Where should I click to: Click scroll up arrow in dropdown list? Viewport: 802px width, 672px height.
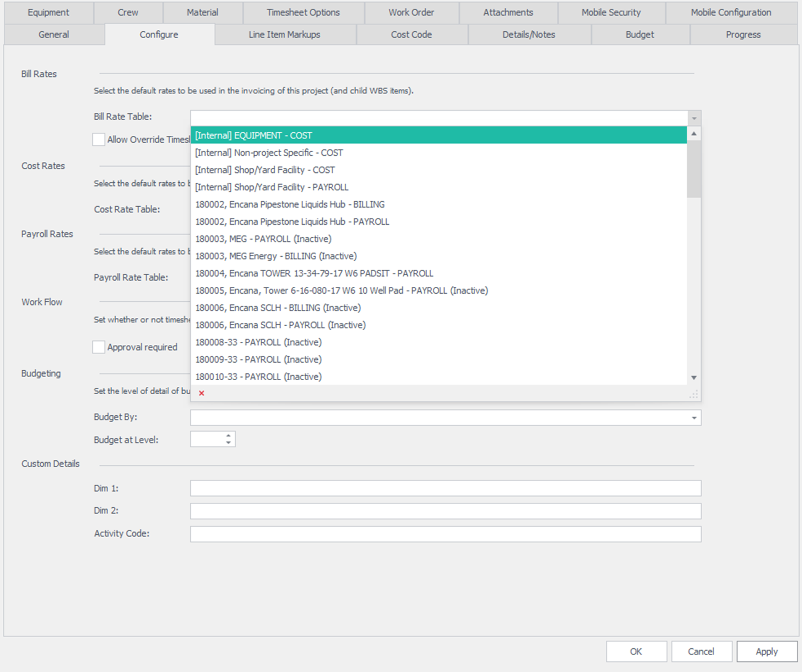pyautogui.click(x=694, y=134)
